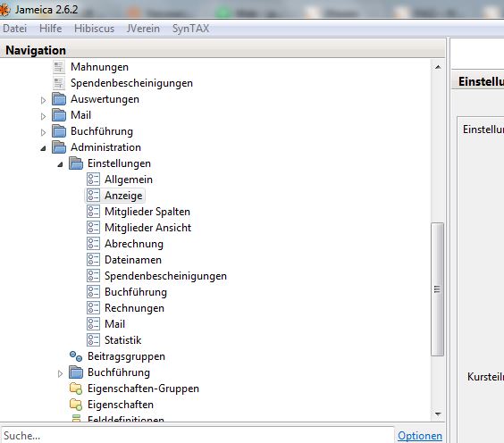The height and width of the screenshot is (443, 504).
Task: Expand the first Buchführung tree node
Action: tap(43, 132)
